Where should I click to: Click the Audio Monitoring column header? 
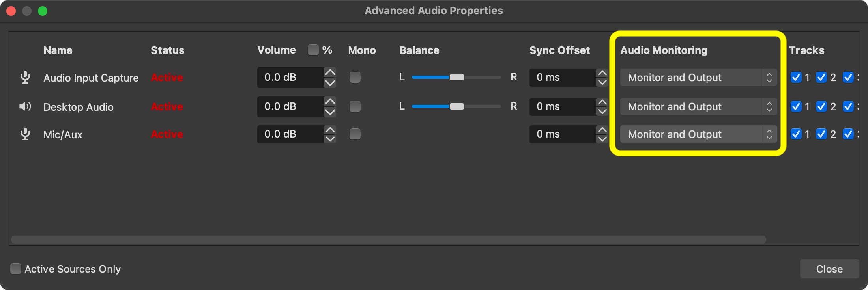pyautogui.click(x=664, y=50)
